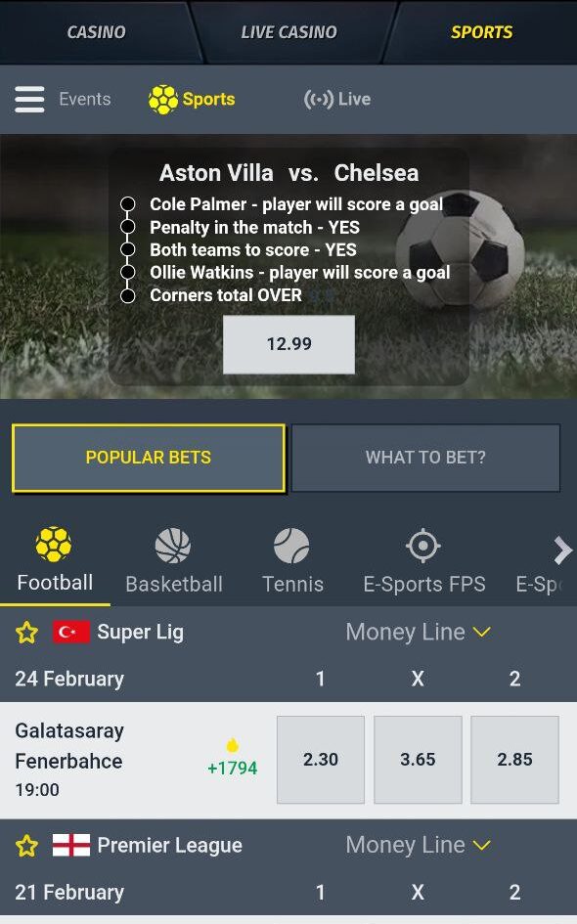
Task: Show more sports with right chevron
Action: [562, 551]
